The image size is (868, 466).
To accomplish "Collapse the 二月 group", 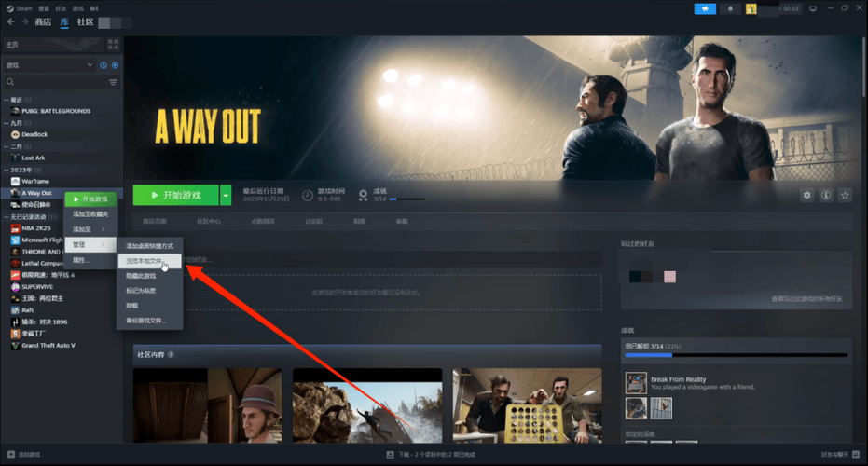I will [7, 146].
